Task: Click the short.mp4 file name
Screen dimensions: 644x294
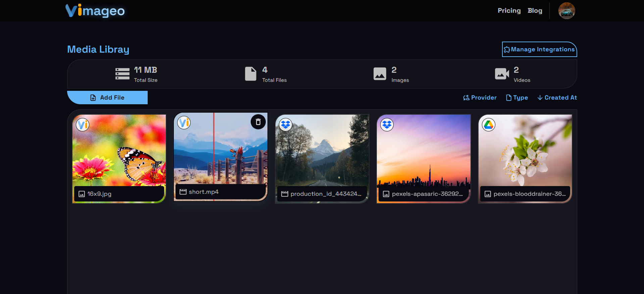Action: pos(204,192)
